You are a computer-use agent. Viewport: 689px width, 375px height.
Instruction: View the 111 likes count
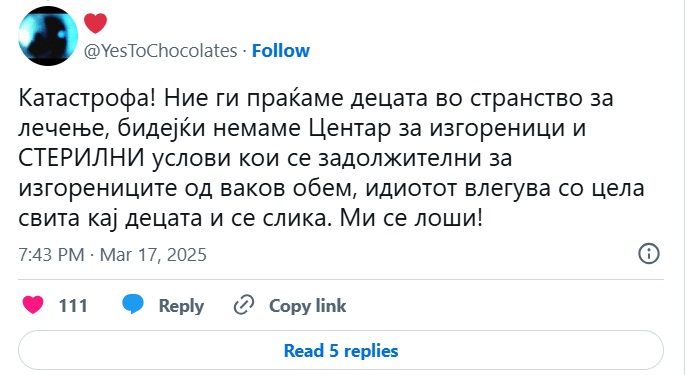coord(73,306)
